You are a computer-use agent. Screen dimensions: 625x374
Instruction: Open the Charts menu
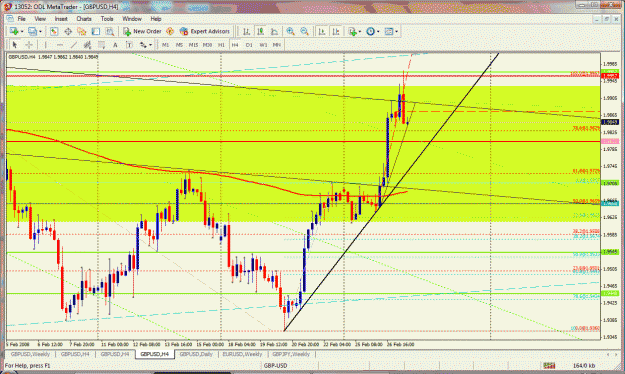coord(84,19)
